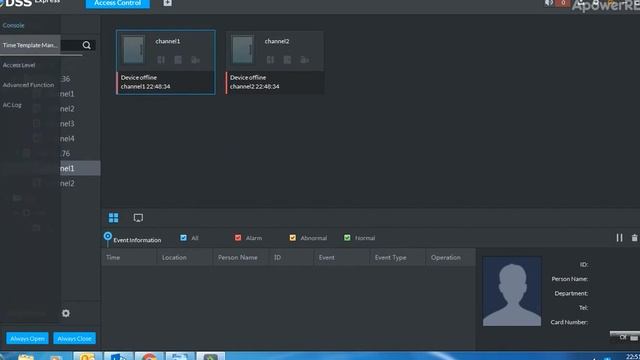
Task: Open the AC Log menu item
Action: click(x=12, y=105)
